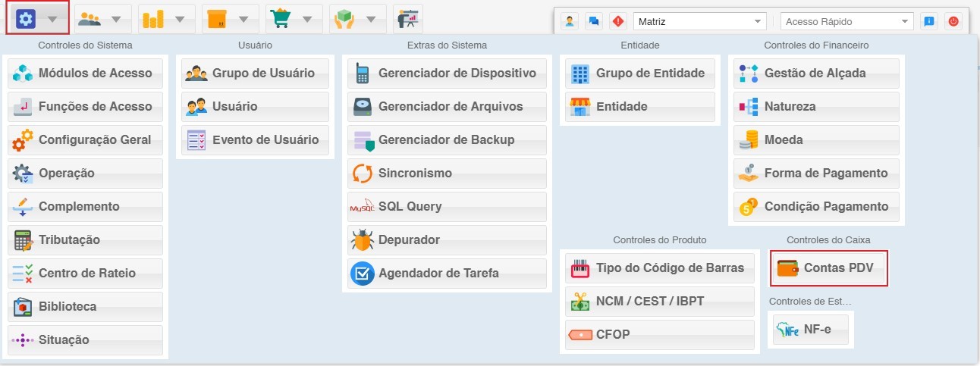
Task: Click the blue info icon near Acesso Rápido
Action: coord(928,21)
